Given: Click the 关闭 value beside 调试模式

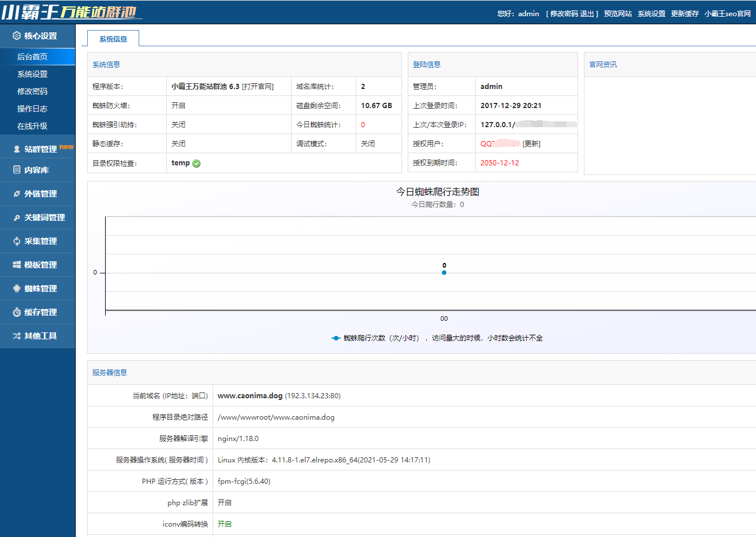Looking at the screenshot, I should click(368, 144).
